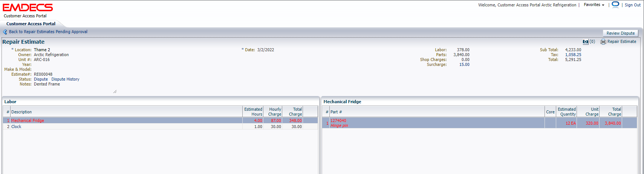Click the Estimated Quantity column header
The image size is (644, 174).
pyautogui.click(x=566, y=112)
